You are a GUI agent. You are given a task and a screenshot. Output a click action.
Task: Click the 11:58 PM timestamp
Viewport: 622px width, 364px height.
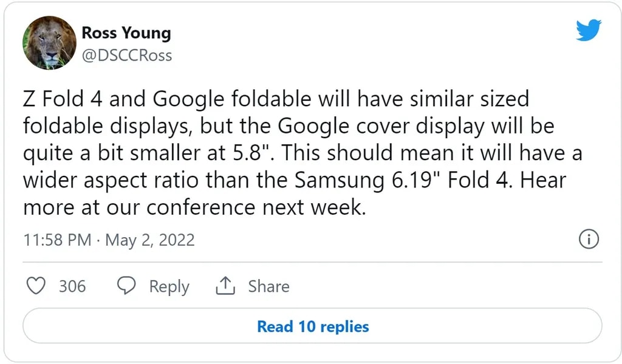57,240
